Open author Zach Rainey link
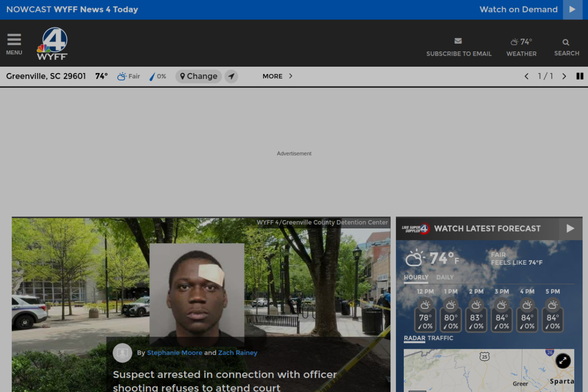 pos(237,353)
